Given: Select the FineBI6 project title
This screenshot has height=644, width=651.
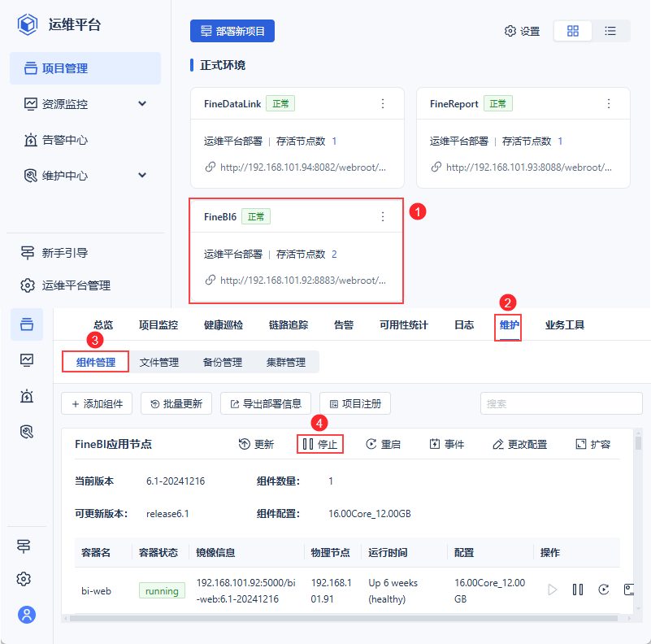Looking at the screenshot, I should [220, 217].
